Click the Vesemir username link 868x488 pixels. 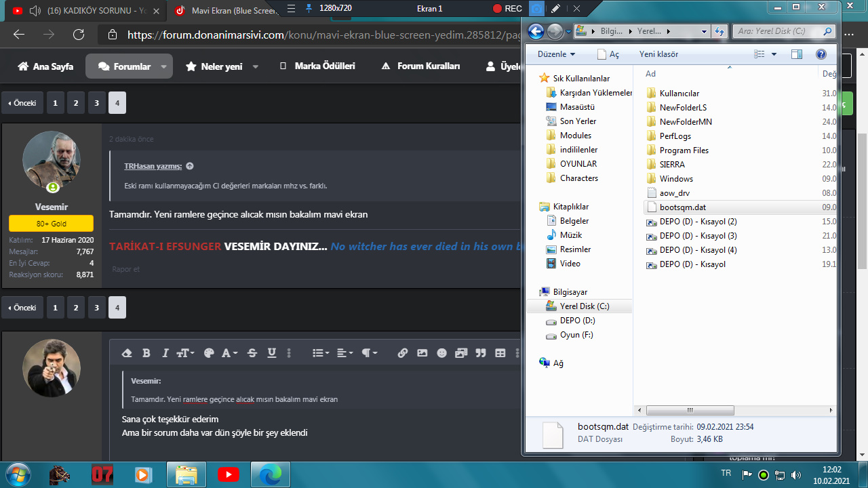tap(52, 207)
